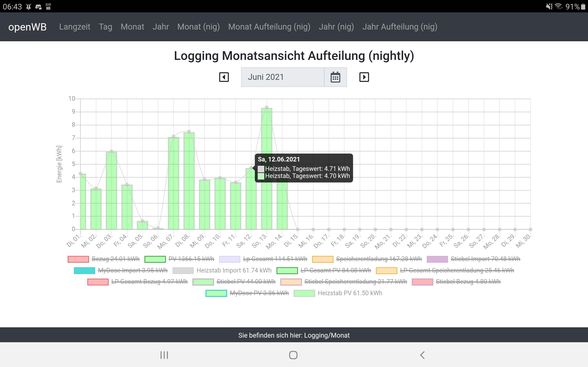
Task: Open Jahr Aufteilung (nig) view
Action: pyautogui.click(x=400, y=27)
